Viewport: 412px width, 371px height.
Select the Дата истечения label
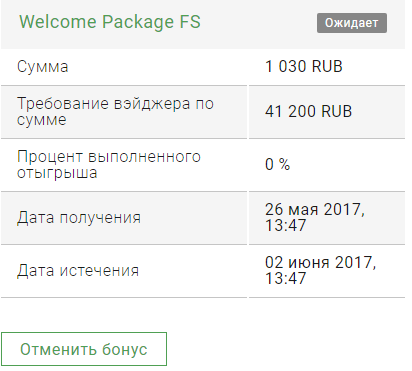coord(78,270)
